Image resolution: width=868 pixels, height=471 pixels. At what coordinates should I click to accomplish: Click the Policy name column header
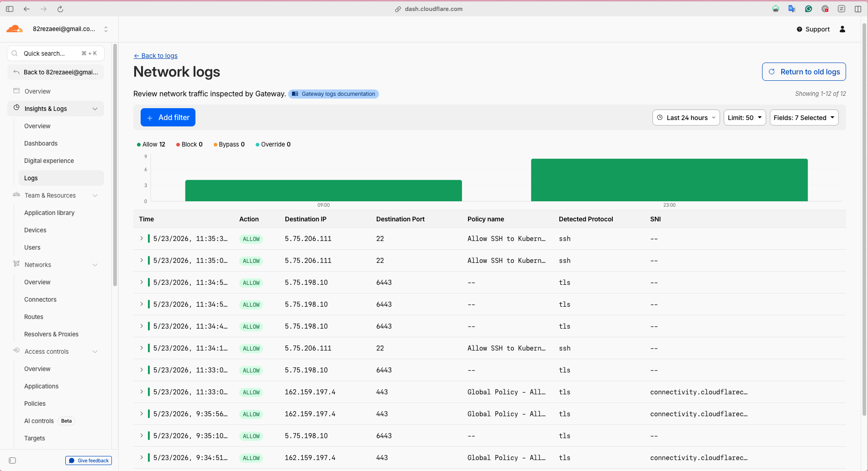(x=485, y=219)
